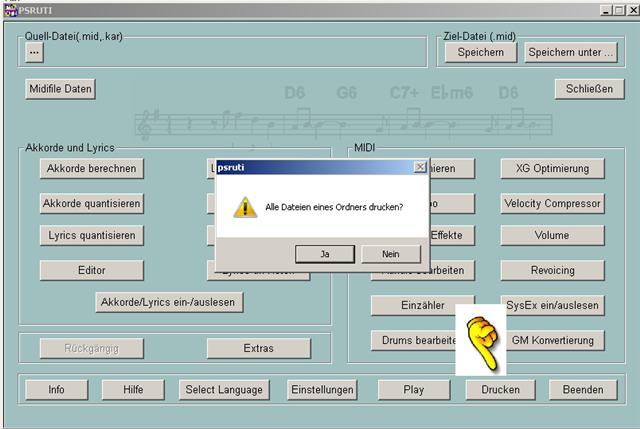Screen dimensions: 640x429
Task: Open XG Optimierung
Action: 553,168
